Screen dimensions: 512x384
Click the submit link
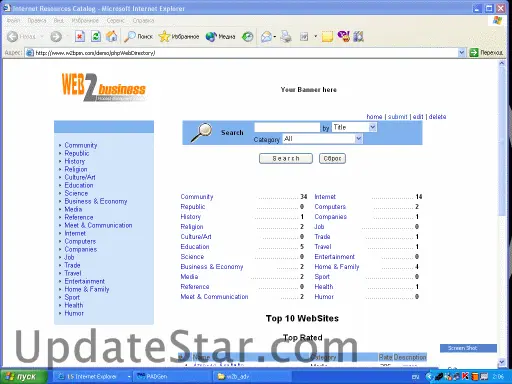pos(397,117)
